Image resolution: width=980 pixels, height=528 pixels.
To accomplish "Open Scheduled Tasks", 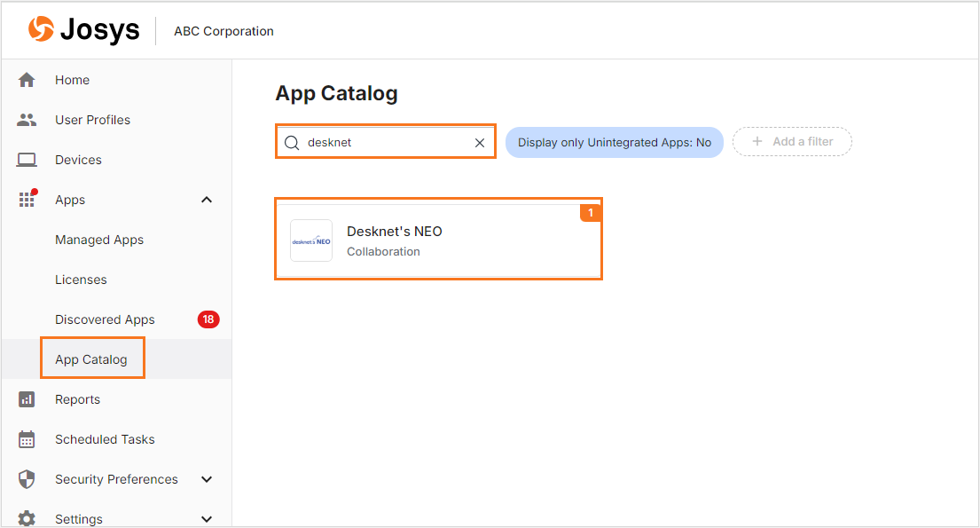I will pos(105,439).
